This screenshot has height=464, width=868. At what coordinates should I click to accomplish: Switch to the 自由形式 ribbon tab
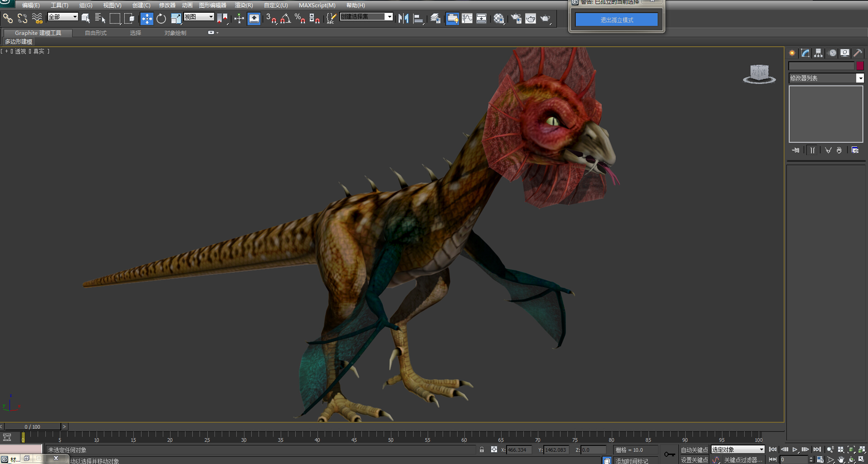(x=96, y=33)
